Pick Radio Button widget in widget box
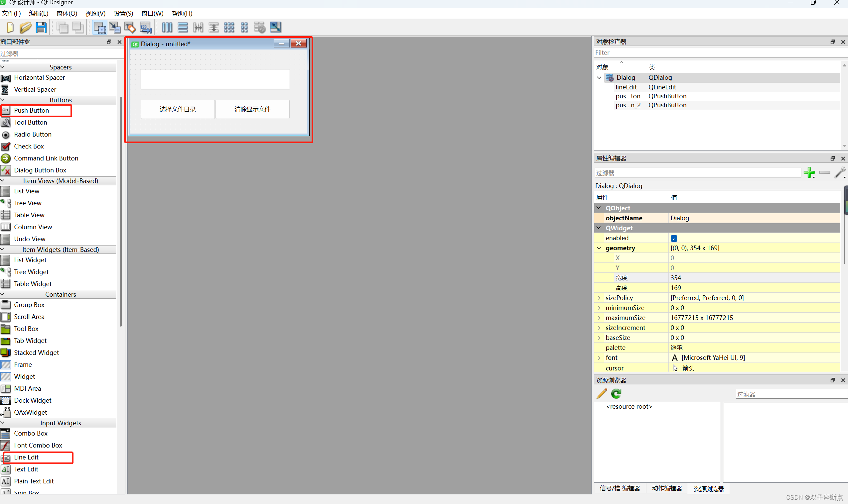Viewport: 848px width, 504px height. 33,135
